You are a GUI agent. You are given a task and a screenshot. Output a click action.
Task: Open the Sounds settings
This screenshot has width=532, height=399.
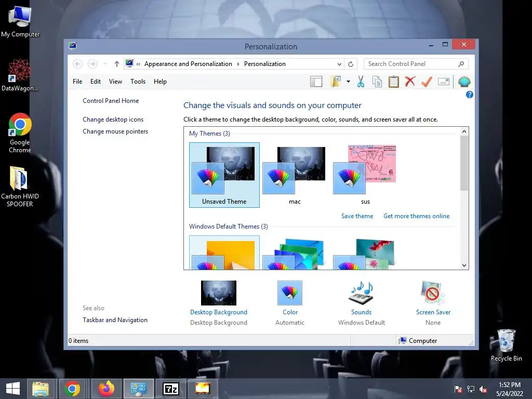click(x=362, y=302)
